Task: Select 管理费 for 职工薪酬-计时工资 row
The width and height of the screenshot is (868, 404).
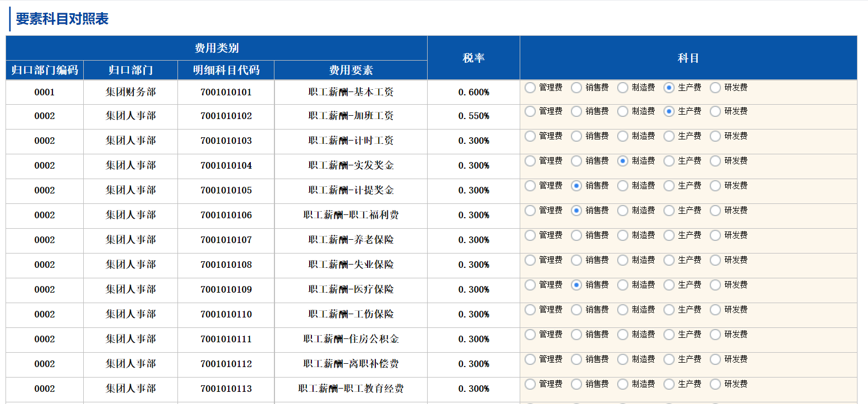Action: pos(530,136)
